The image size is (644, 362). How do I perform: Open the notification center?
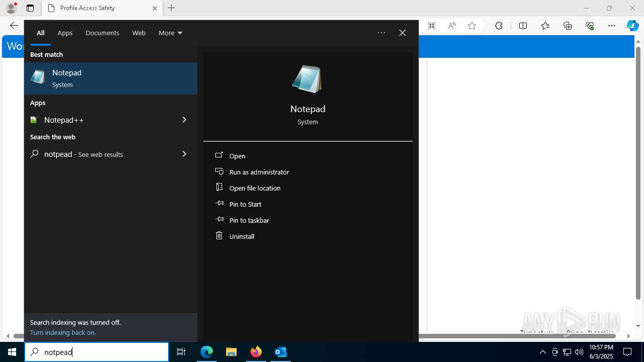click(627, 352)
